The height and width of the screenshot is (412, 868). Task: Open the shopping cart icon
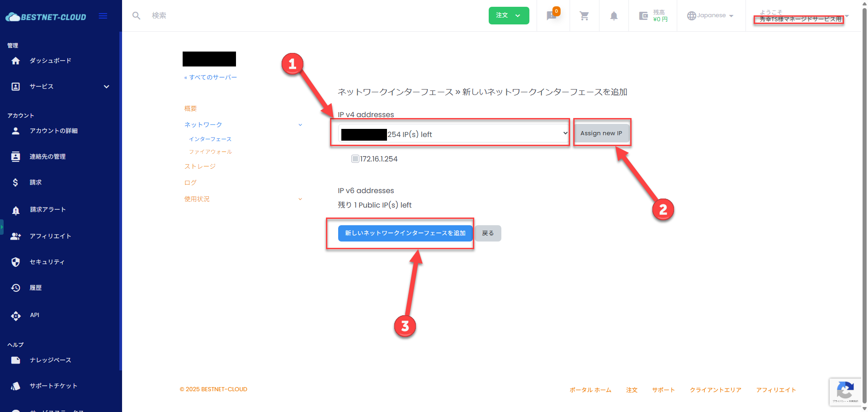[x=584, y=16]
